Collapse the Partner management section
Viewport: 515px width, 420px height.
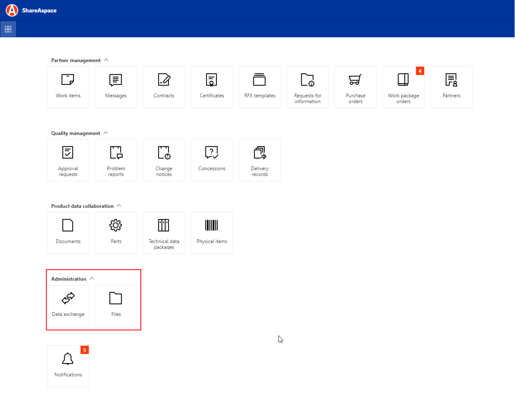(x=106, y=60)
